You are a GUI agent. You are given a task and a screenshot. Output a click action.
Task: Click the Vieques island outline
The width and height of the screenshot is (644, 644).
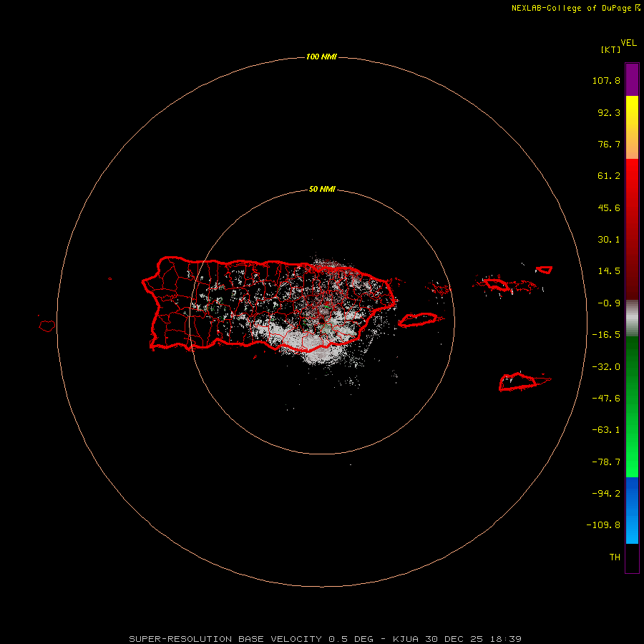pyautogui.click(x=418, y=320)
